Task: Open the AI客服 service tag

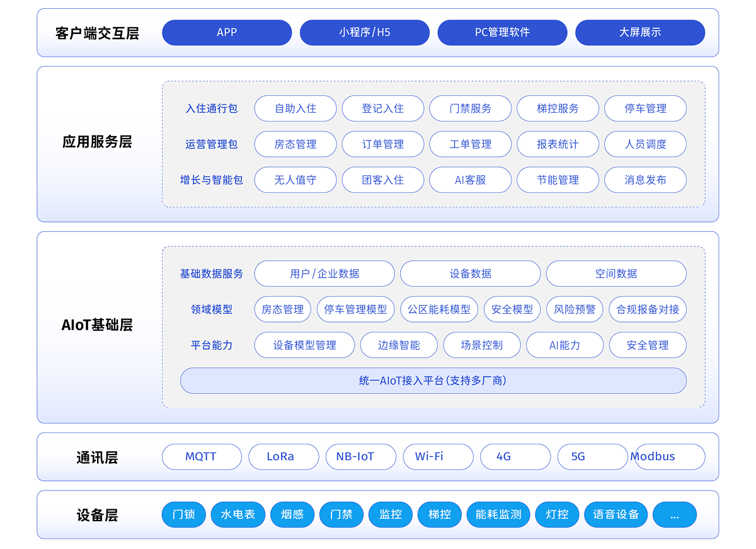Action: click(471, 180)
